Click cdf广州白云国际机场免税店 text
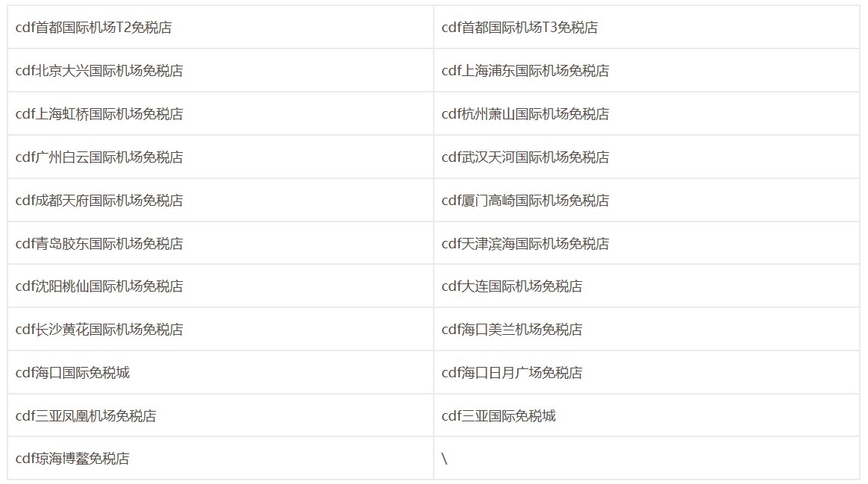Viewport: 868px width, 484px height. pyautogui.click(x=99, y=157)
